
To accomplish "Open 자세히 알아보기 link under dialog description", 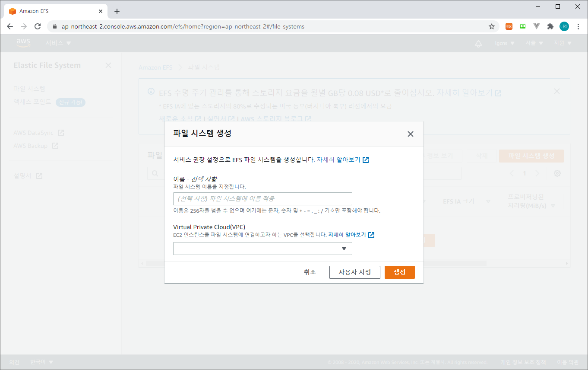I will [x=338, y=159].
